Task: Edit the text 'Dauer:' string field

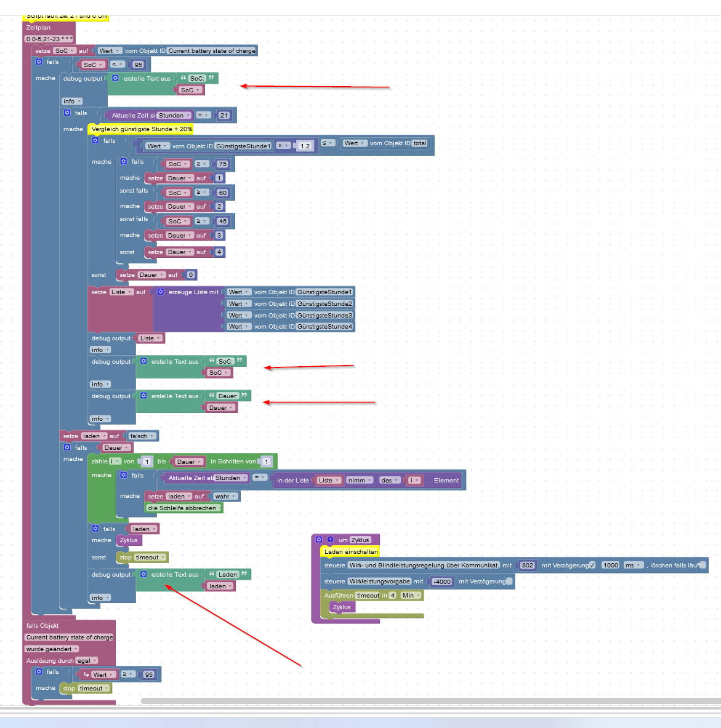Action: coord(228,396)
